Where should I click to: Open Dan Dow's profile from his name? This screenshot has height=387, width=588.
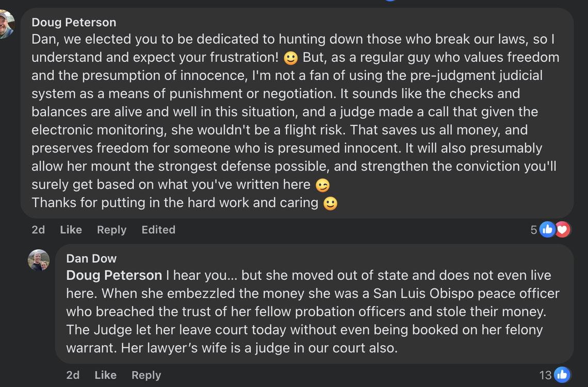[91, 259]
